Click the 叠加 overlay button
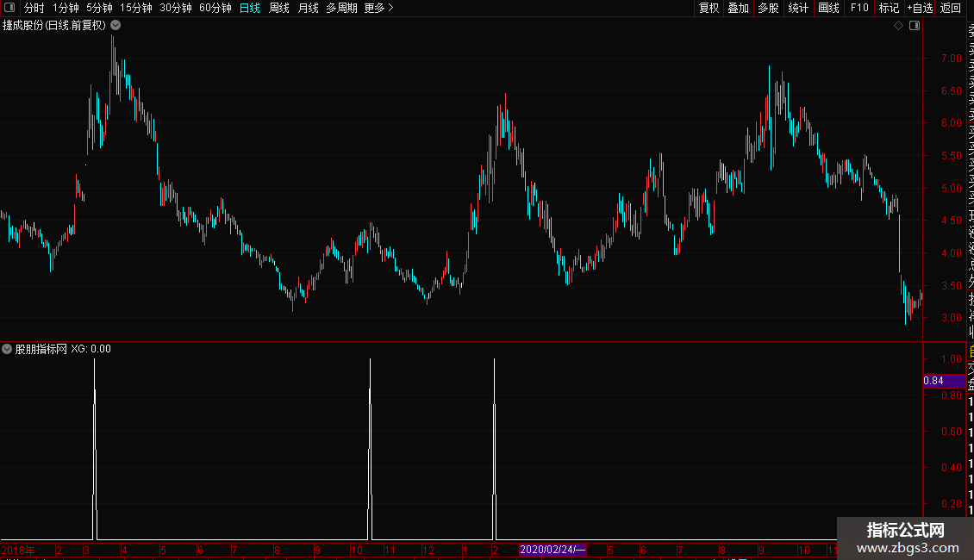Screen dimensions: 974x560 click(x=739, y=8)
